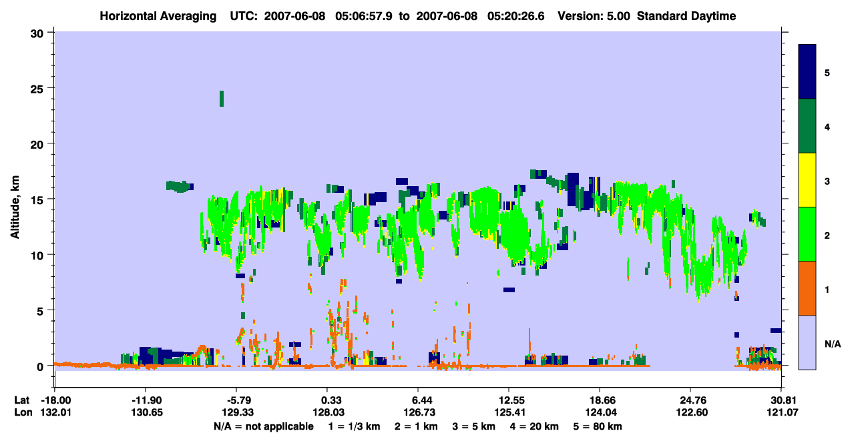Click the 'Lat' row label
The image size is (868, 445).
[22, 400]
